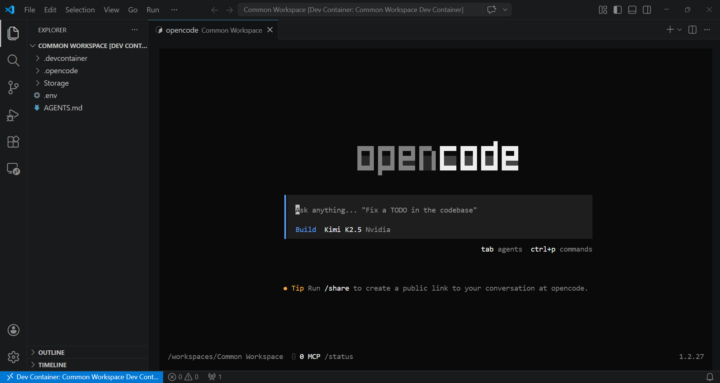
Task: Click the errors and warnings status indicator
Action: point(183,377)
